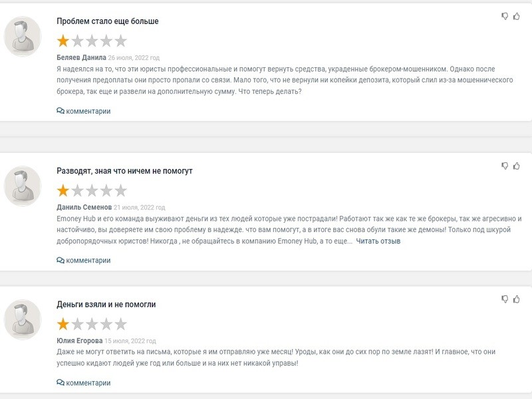Screen dimensions: 532x399
Task: Dislike Даниль Семенов's review
Action: pos(505,166)
